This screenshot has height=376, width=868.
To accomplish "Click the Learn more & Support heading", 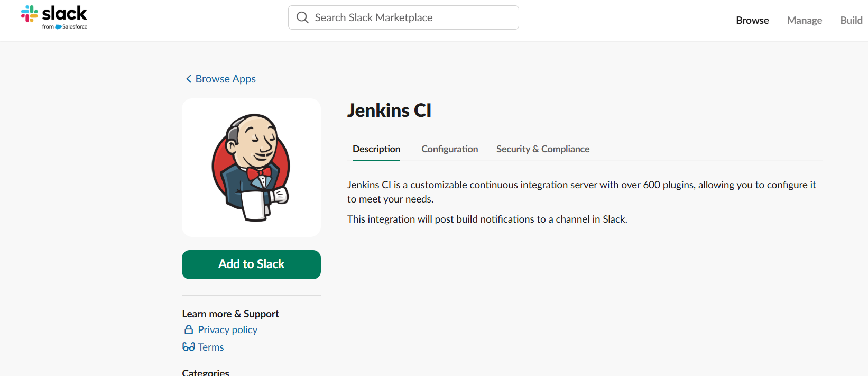I will [230, 314].
